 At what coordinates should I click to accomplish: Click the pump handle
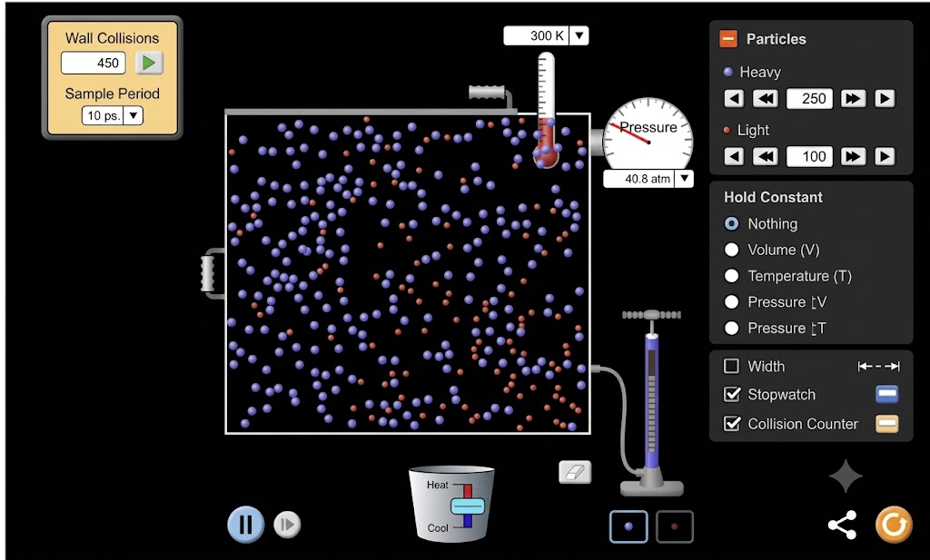[x=651, y=315]
